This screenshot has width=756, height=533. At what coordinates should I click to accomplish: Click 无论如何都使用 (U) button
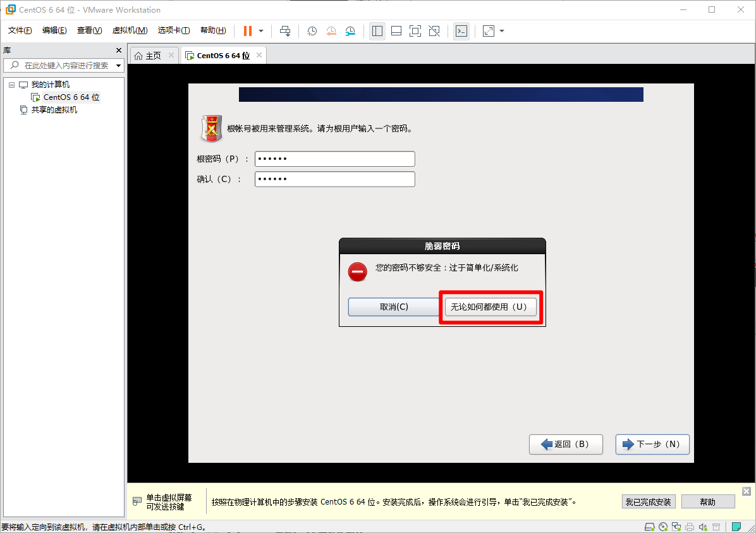pos(491,307)
